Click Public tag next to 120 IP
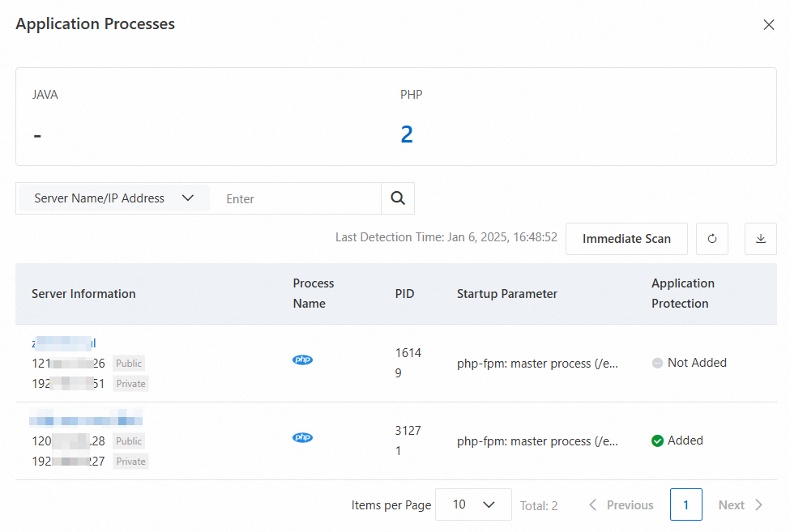Viewport: 790px width, 532px height. (x=129, y=441)
